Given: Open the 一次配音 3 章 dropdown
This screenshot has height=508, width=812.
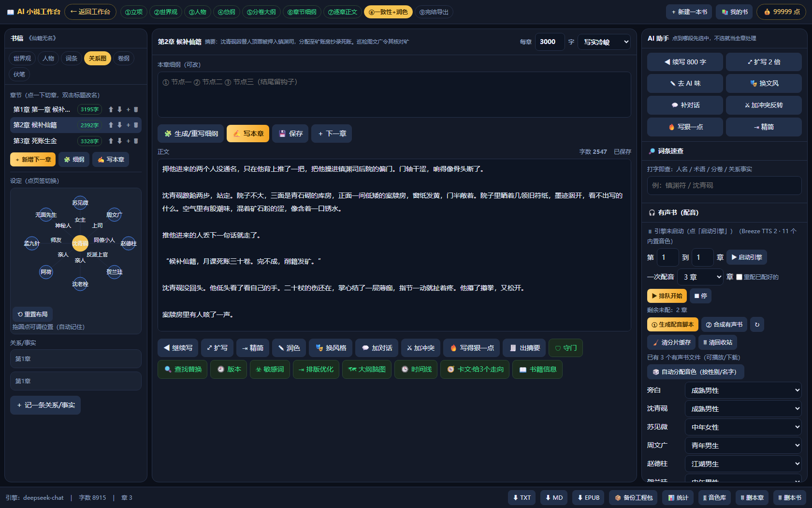Looking at the screenshot, I should pos(700,277).
